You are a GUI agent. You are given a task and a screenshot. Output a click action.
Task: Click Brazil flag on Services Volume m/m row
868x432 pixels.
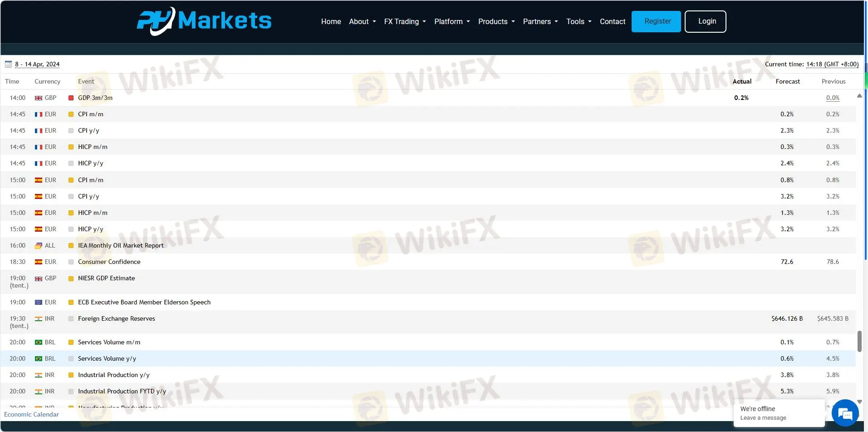pyautogui.click(x=39, y=343)
